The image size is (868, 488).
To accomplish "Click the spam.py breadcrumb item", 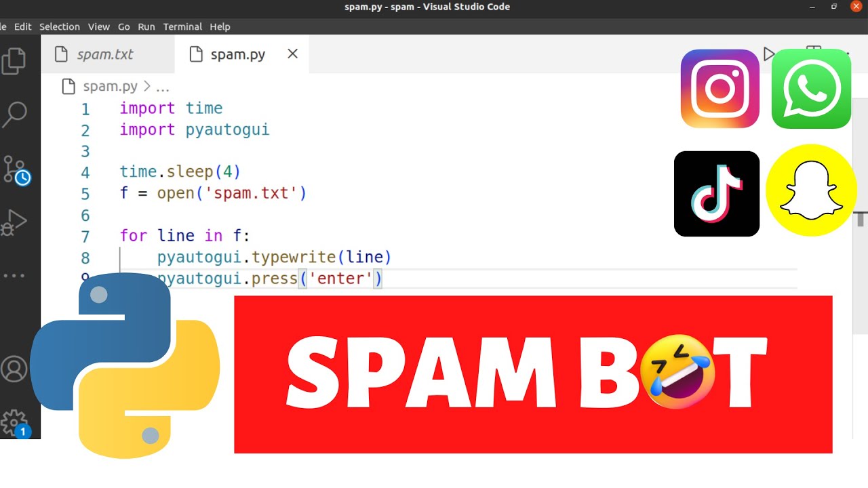I will point(110,87).
